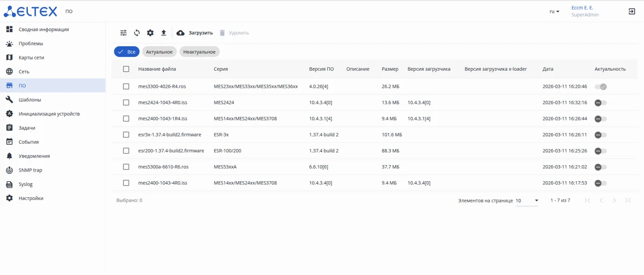This screenshot has width=644, height=275.
Task: Sort by Название файла column header
Action: (157, 69)
